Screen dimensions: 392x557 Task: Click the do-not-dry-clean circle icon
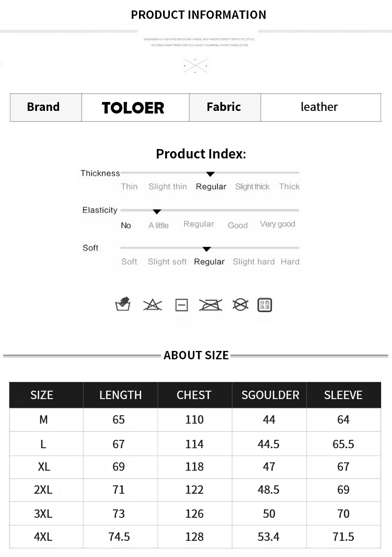[240, 304]
